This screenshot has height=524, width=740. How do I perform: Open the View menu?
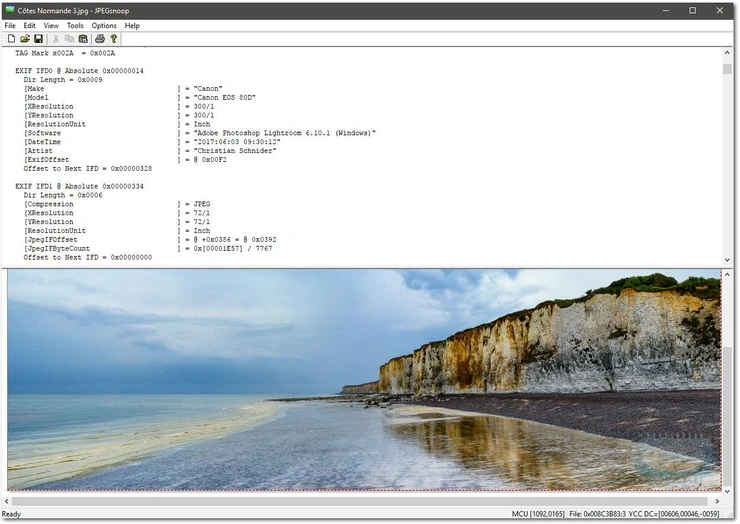tap(51, 25)
